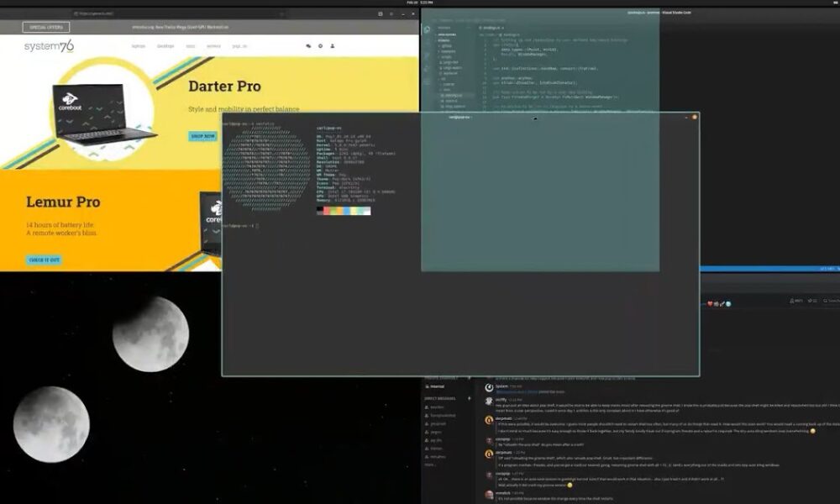
Task: Select the terminal window title tab
Action: 459,117
